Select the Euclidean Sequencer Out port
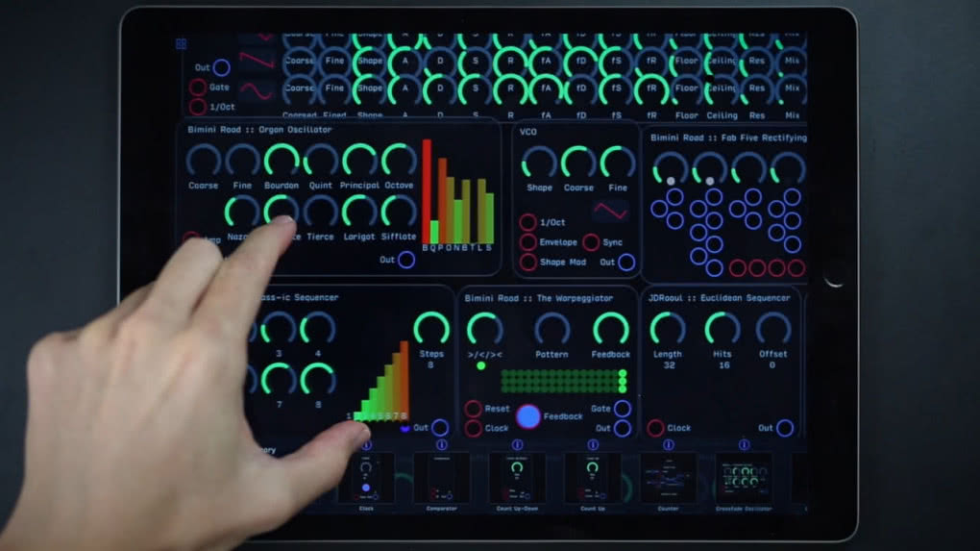980x551 pixels. pyautogui.click(x=785, y=429)
